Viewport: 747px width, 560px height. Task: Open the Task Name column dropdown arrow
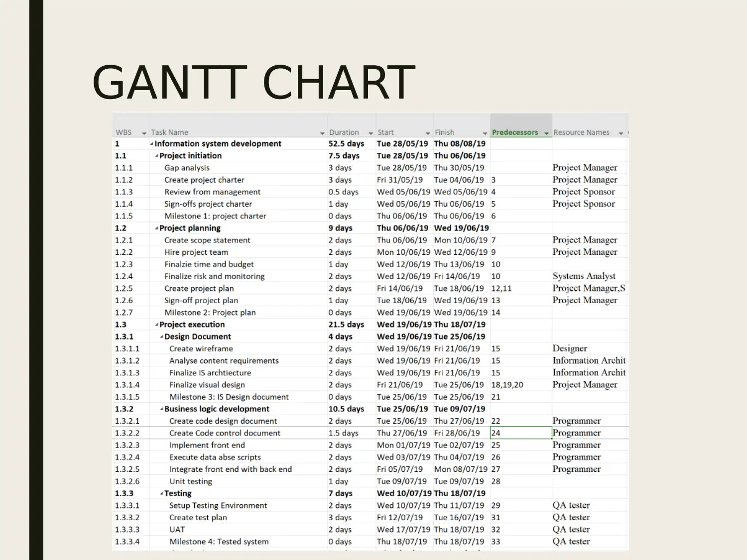[x=322, y=133]
